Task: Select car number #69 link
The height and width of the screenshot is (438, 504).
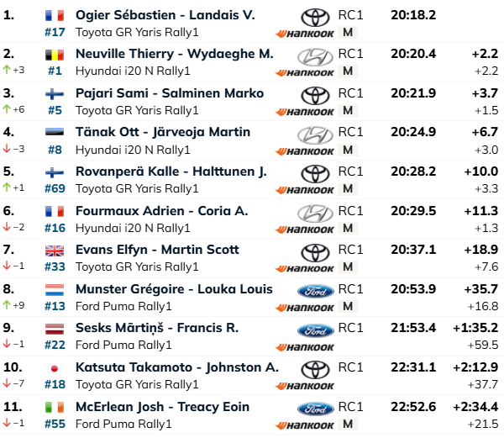Action: pos(55,188)
